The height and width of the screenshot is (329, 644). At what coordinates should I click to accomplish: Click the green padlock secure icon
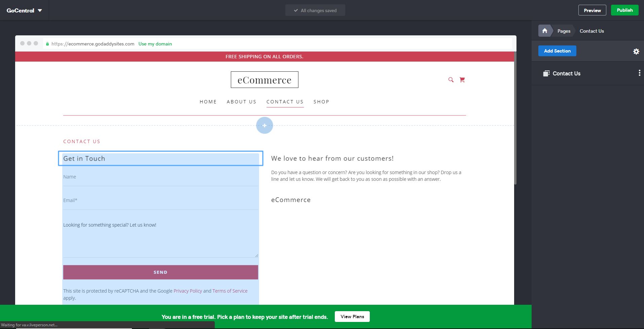(x=47, y=44)
